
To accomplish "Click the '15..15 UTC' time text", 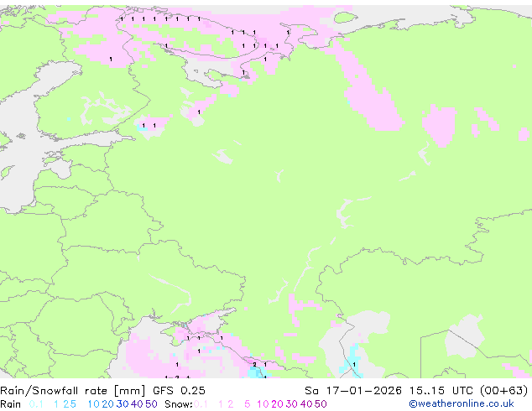I will coord(441,391).
